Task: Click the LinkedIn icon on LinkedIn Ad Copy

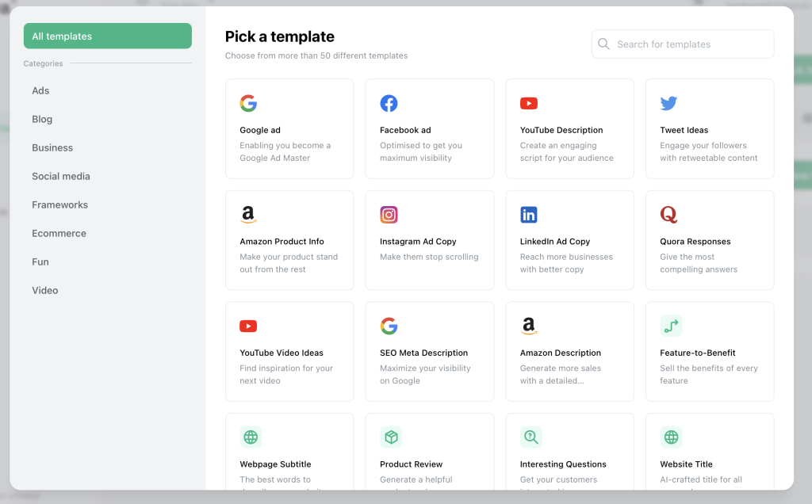Action: (529, 215)
